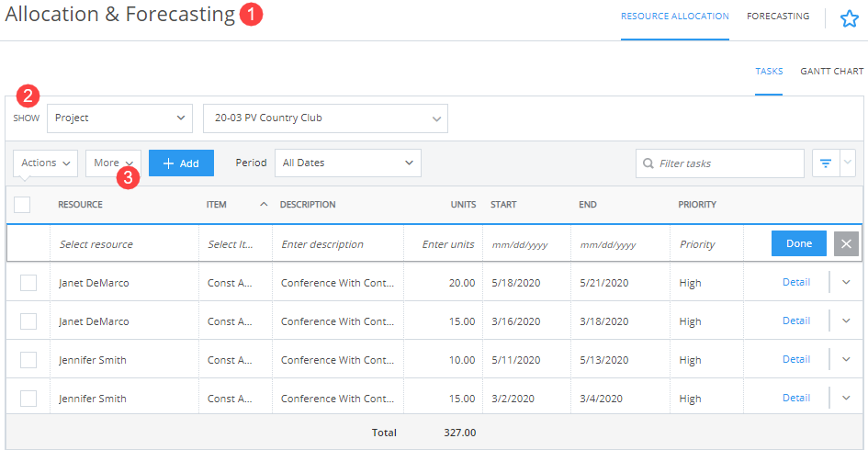This screenshot has height=450, width=868.
Task: Open the 20-03 PV Country Club dropdown
Action: [x=325, y=118]
